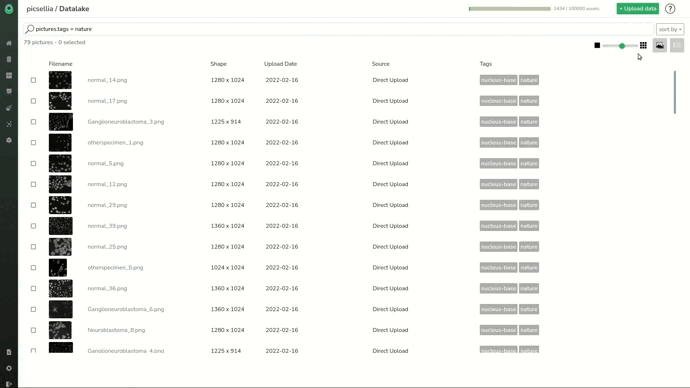690x388 pixels.
Task: Tick the otherspecimen_5.png checkbox
Action: tap(33, 267)
